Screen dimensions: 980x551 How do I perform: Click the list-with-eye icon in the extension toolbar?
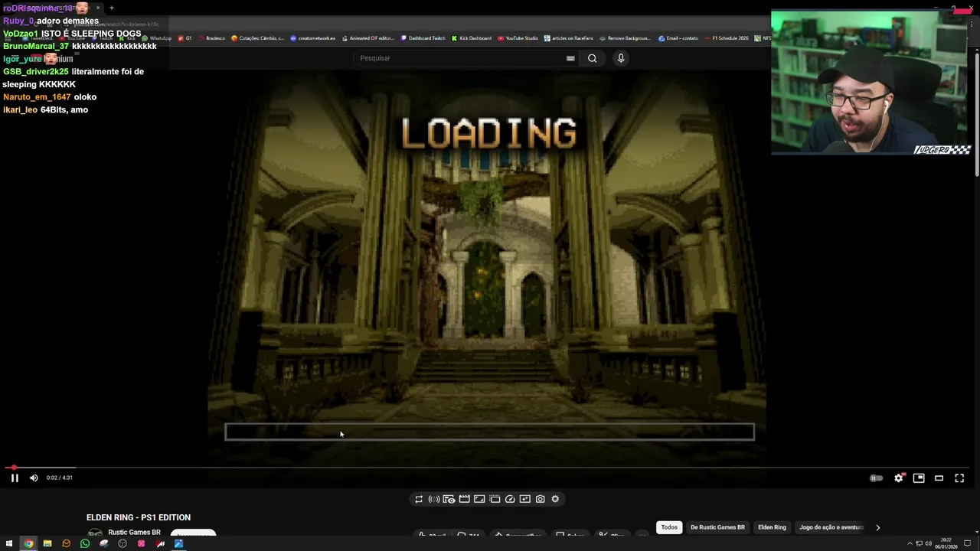click(x=449, y=499)
